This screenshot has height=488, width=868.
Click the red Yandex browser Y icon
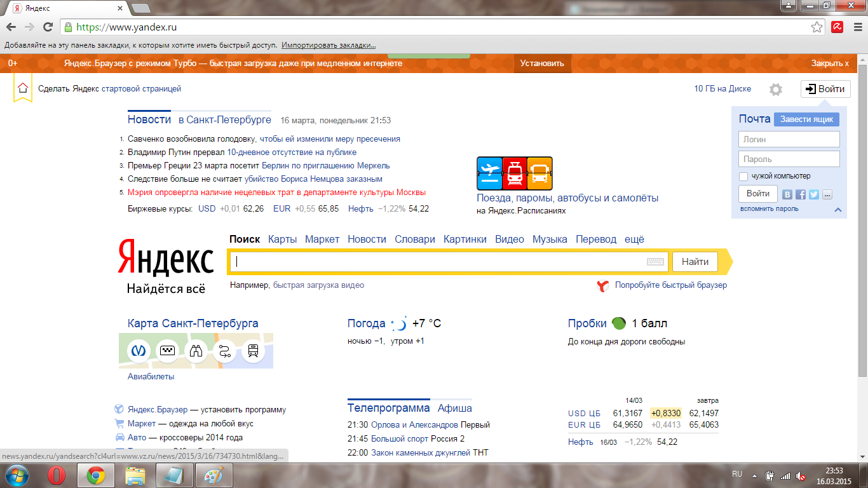tap(603, 286)
